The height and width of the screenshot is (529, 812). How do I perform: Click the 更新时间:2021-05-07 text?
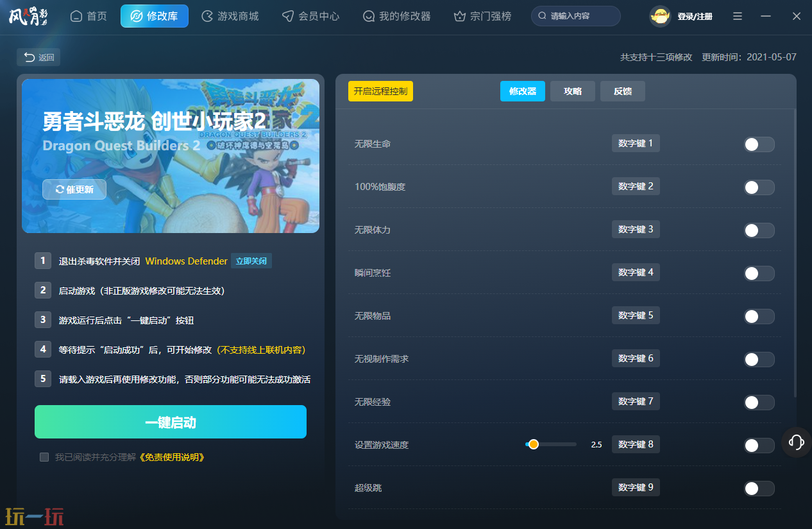(749, 57)
